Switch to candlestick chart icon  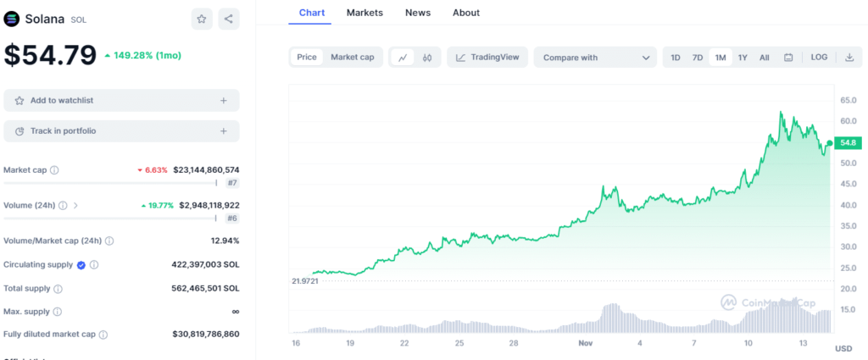coord(427,58)
